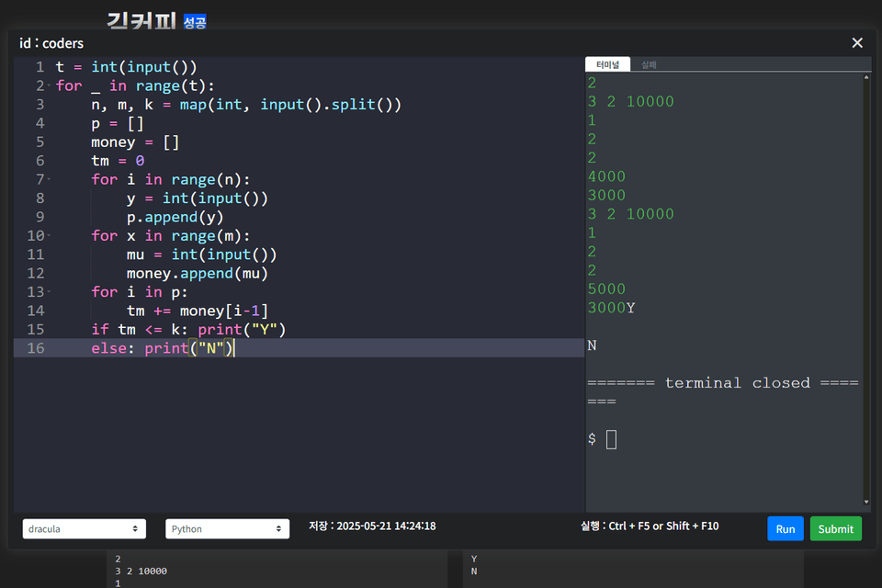
Task: Click the 'money.append(mu)' code line
Action: 198,274
